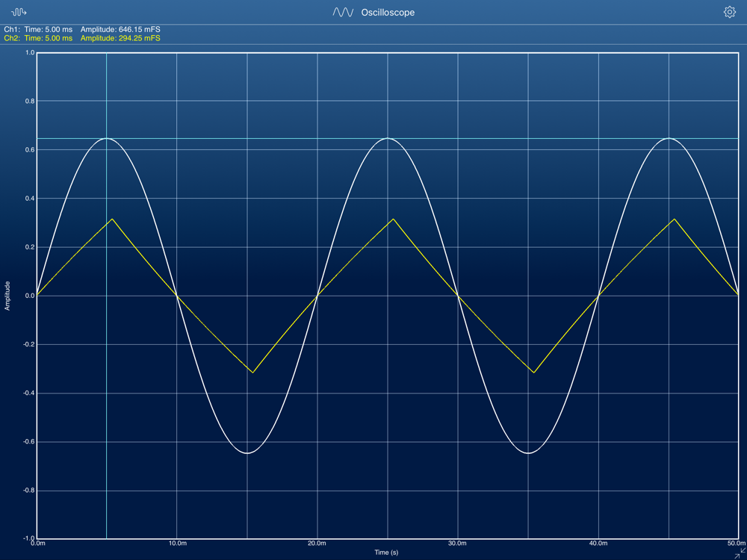747x560 pixels.
Task: Tap the Amplitude axis title
Action: coord(7,296)
